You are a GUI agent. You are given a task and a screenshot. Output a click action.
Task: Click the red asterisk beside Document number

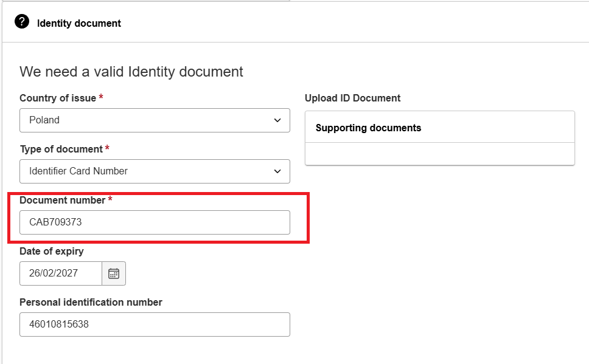click(110, 199)
